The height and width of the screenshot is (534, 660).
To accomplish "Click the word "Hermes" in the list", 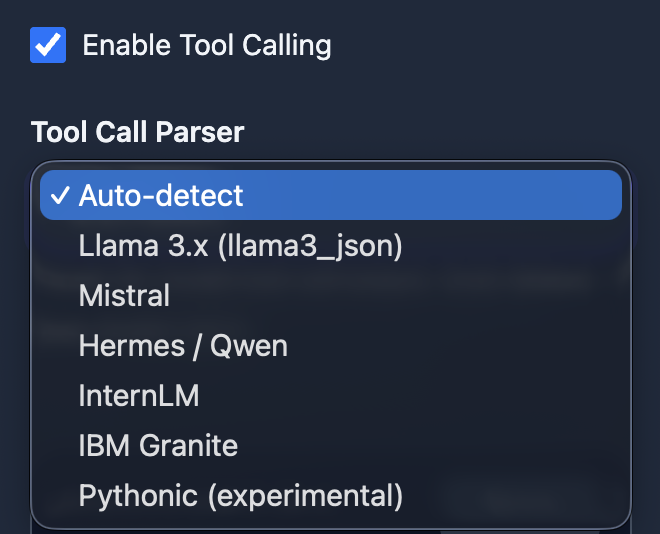I will coord(131,346).
